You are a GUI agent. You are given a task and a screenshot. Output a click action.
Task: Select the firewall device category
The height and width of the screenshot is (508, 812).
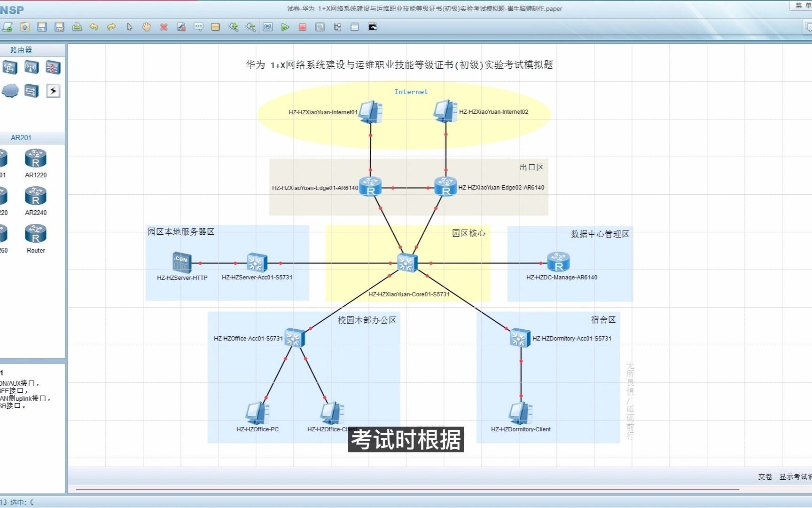53,68
